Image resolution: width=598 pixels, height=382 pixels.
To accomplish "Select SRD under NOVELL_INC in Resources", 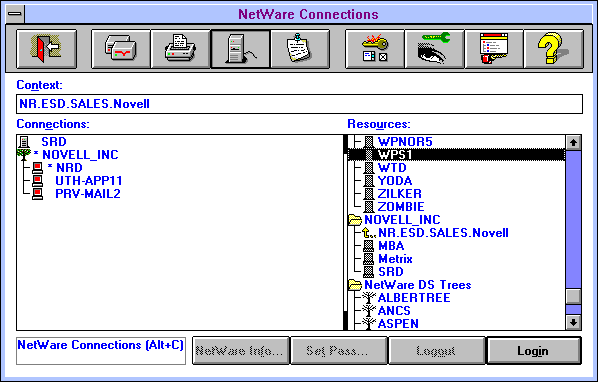I will tap(391, 272).
